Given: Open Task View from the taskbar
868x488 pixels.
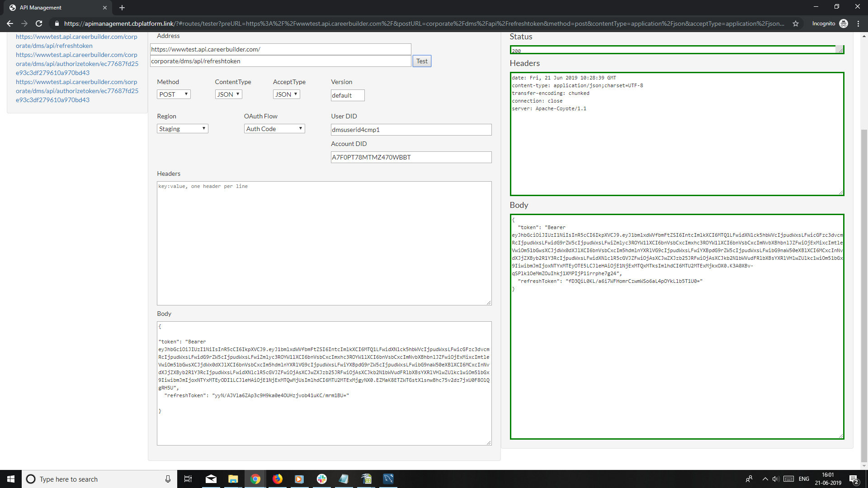Looking at the screenshot, I should coord(188,479).
